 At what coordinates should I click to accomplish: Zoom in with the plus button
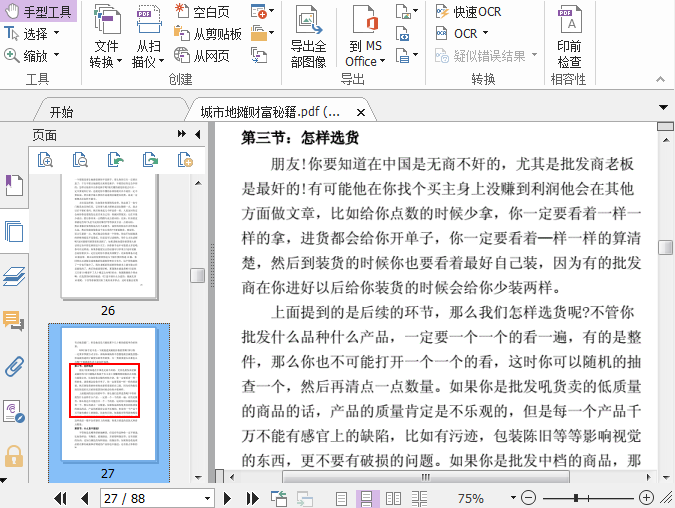646,498
